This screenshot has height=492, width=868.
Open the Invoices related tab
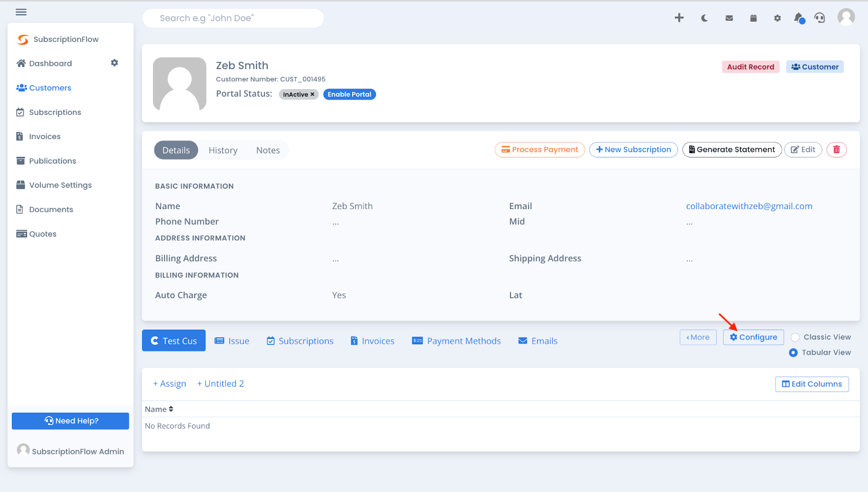click(x=373, y=341)
